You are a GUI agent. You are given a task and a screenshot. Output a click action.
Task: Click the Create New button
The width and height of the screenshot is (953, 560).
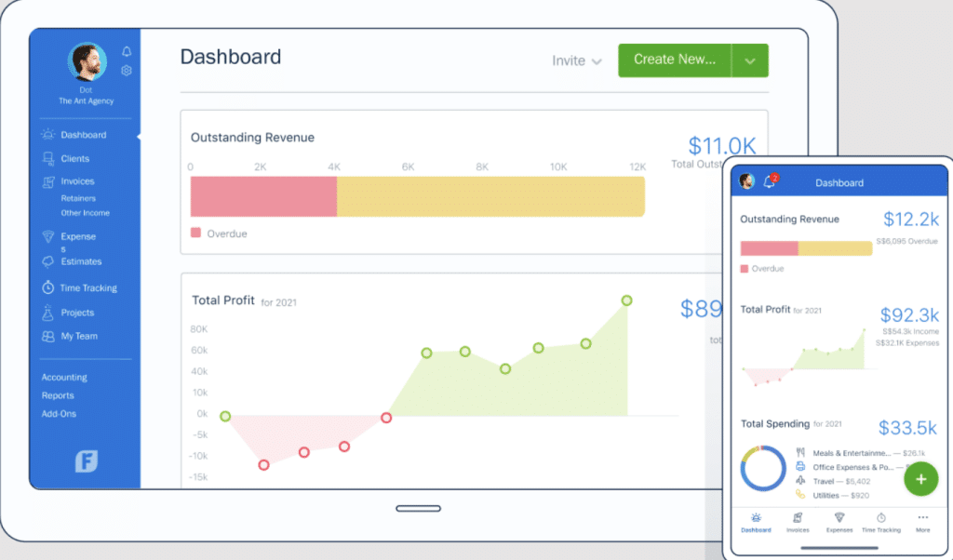click(x=674, y=60)
